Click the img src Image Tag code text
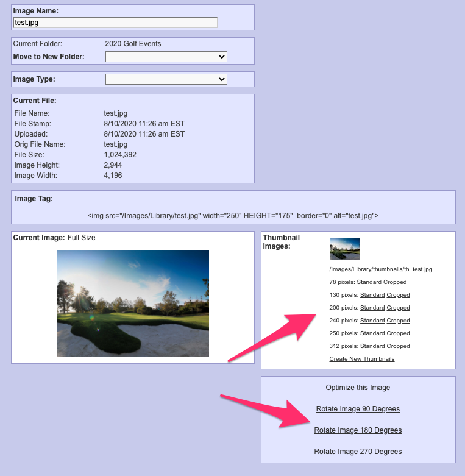This screenshot has height=476, width=465. coord(233,216)
